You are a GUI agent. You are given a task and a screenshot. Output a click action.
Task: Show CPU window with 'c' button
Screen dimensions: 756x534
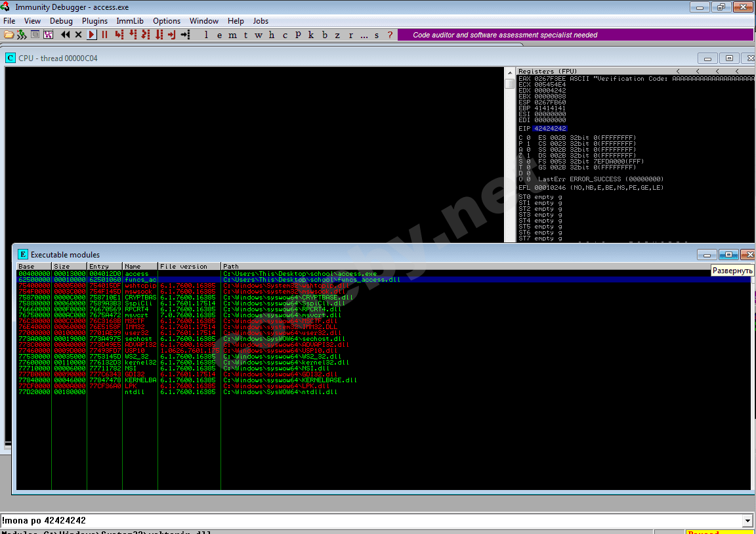[285, 35]
